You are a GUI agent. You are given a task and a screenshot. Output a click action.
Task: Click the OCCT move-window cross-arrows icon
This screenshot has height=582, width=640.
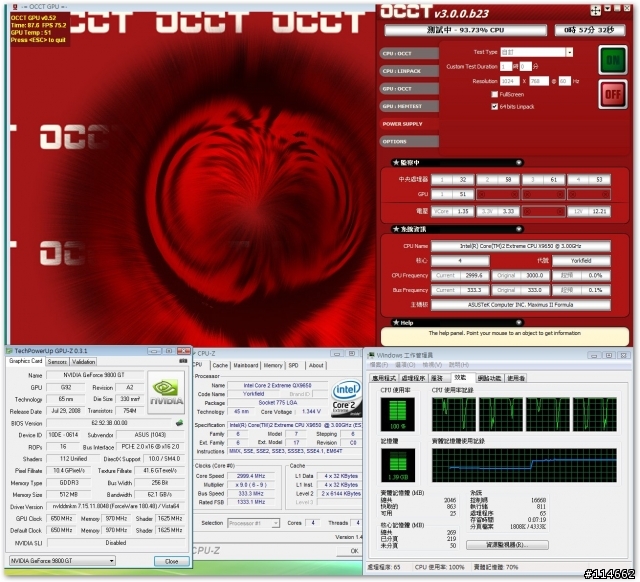tap(596, 11)
